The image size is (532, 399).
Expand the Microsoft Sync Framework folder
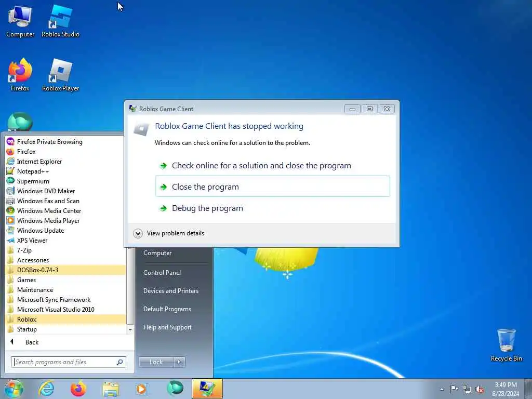coord(65,299)
